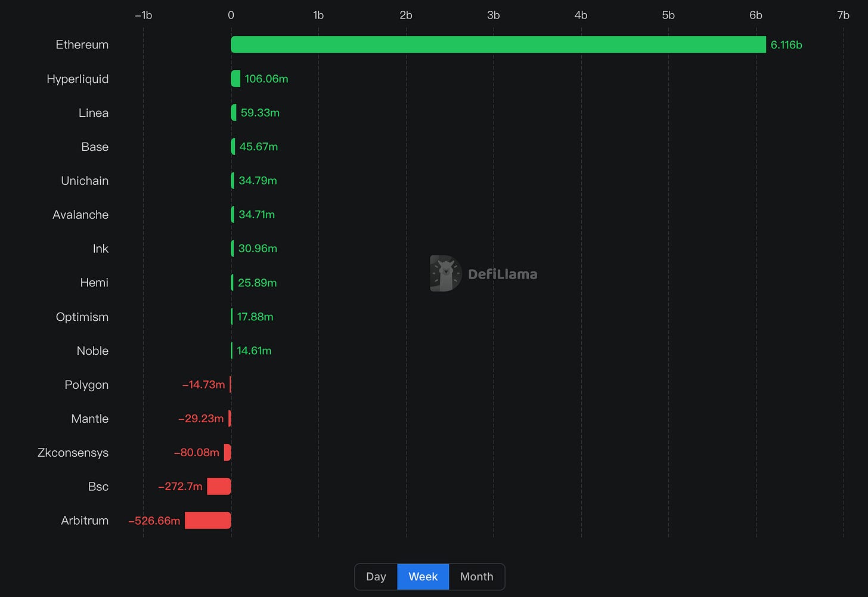Viewport: 868px width, 597px height.
Task: Click the Mantle chain label
Action: pos(90,419)
